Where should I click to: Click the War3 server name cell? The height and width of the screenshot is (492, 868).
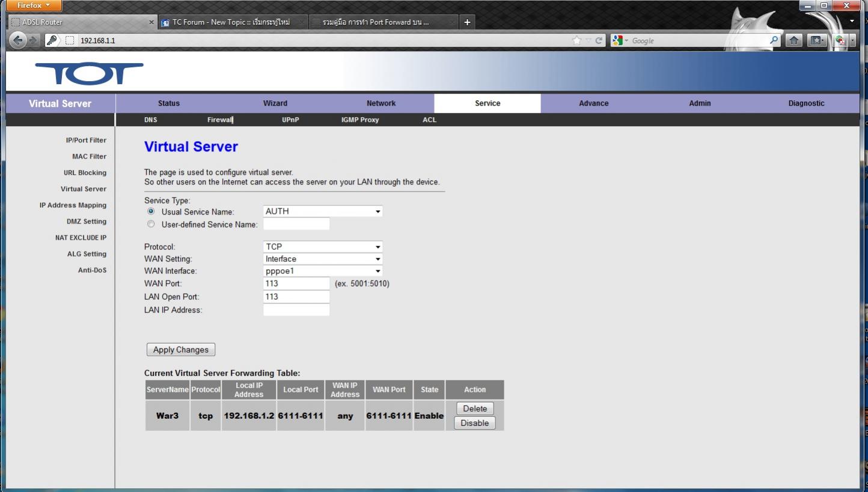click(x=167, y=416)
